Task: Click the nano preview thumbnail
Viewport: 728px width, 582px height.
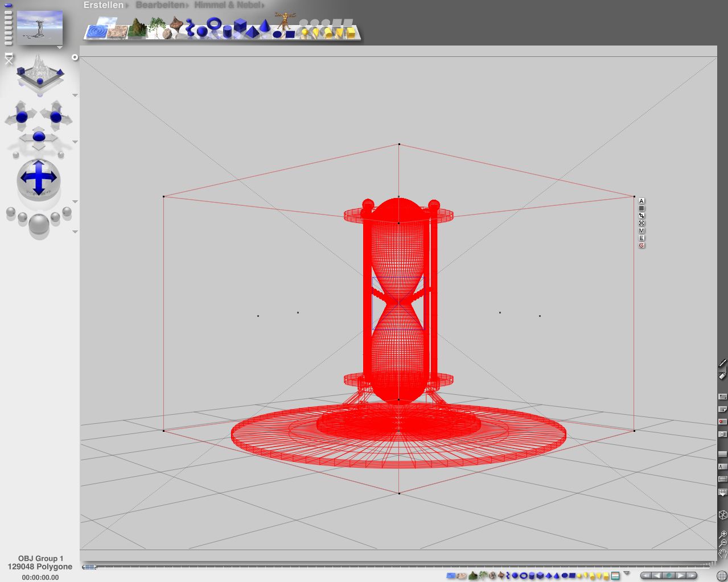Action: point(40,27)
